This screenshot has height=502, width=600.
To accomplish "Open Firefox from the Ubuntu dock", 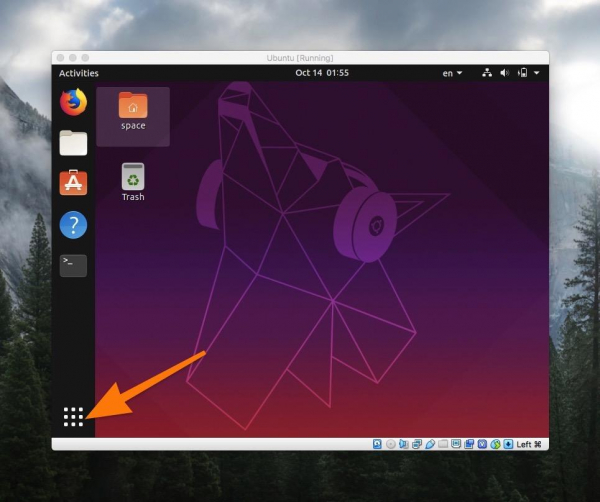I will 73,102.
